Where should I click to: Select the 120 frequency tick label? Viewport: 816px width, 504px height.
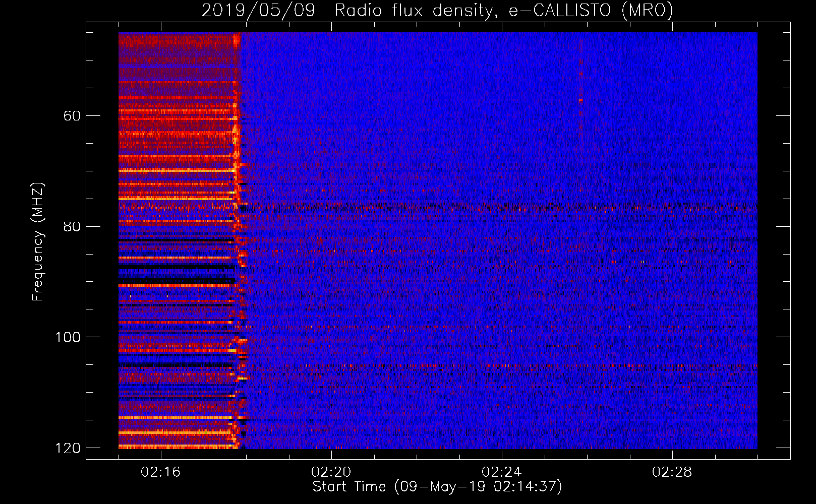pyautogui.click(x=68, y=448)
